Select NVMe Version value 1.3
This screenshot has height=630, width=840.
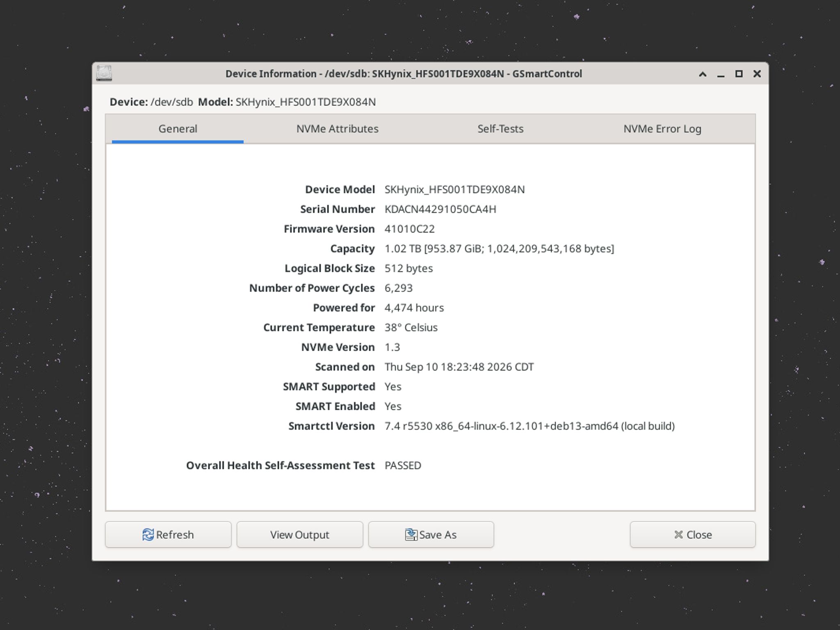click(392, 347)
